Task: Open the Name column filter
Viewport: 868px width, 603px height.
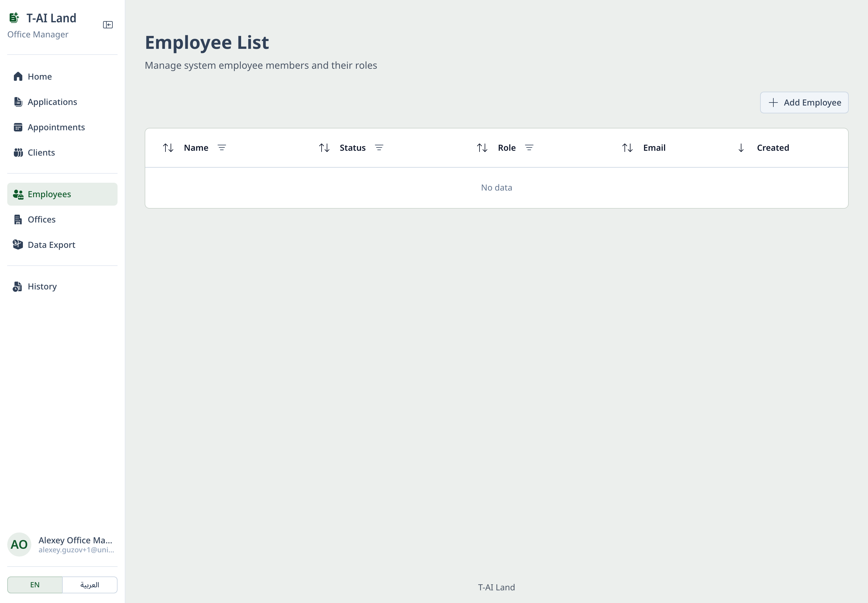Action: click(222, 148)
